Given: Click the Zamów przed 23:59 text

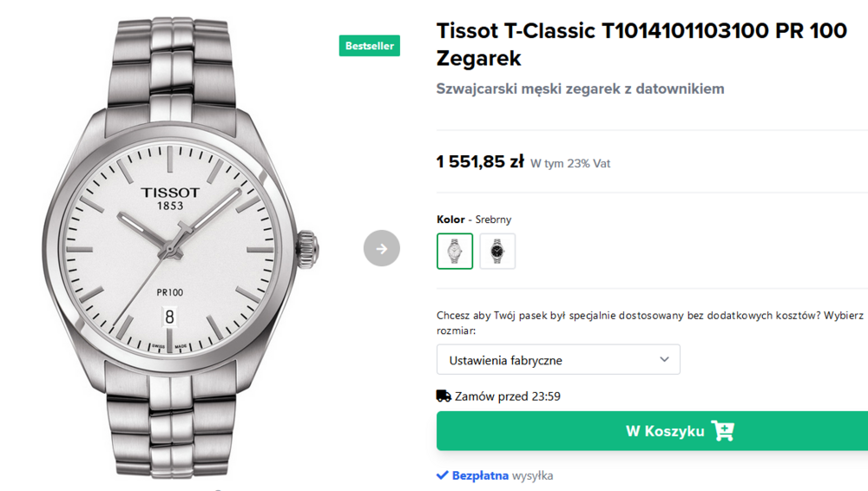Looking at the screenshot, I should coord(508,396).
